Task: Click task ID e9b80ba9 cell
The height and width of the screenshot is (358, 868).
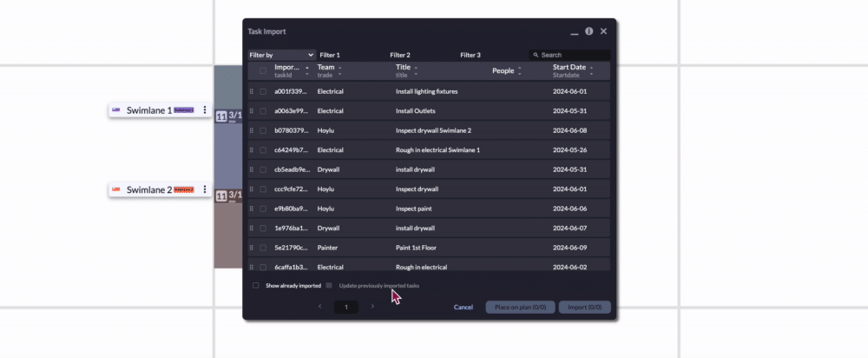Action: 291,209
